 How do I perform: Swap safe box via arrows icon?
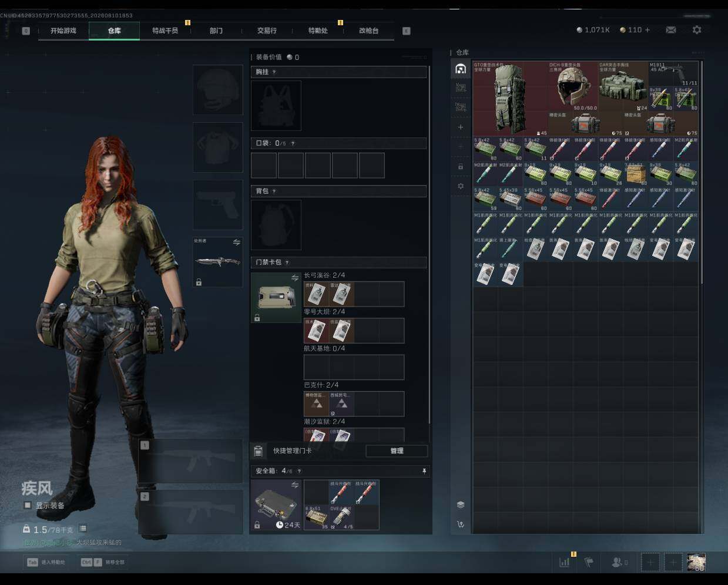295,485
